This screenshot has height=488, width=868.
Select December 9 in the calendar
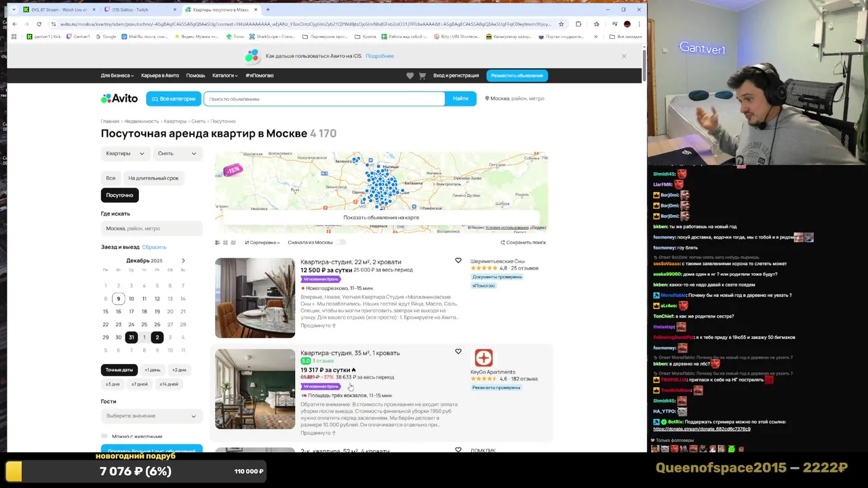(118, 298)
